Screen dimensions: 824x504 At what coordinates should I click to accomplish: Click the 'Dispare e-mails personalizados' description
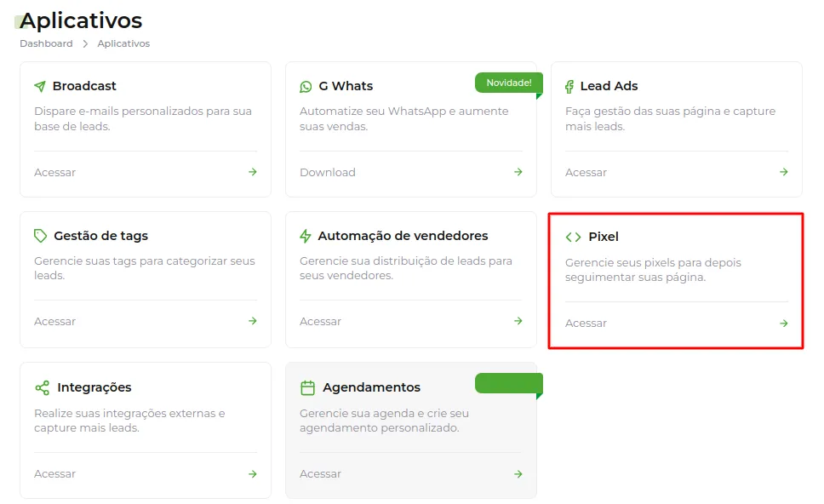coord(143,119)
